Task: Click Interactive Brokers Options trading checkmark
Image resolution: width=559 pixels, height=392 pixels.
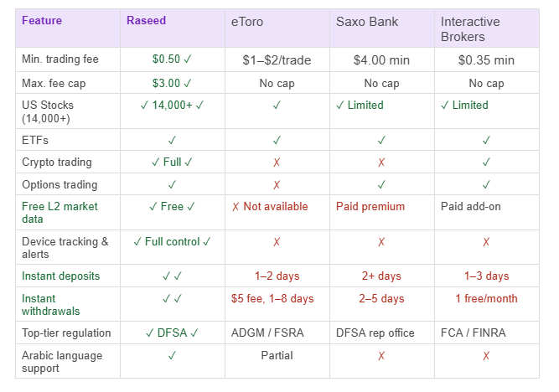Action: (486, 185)
